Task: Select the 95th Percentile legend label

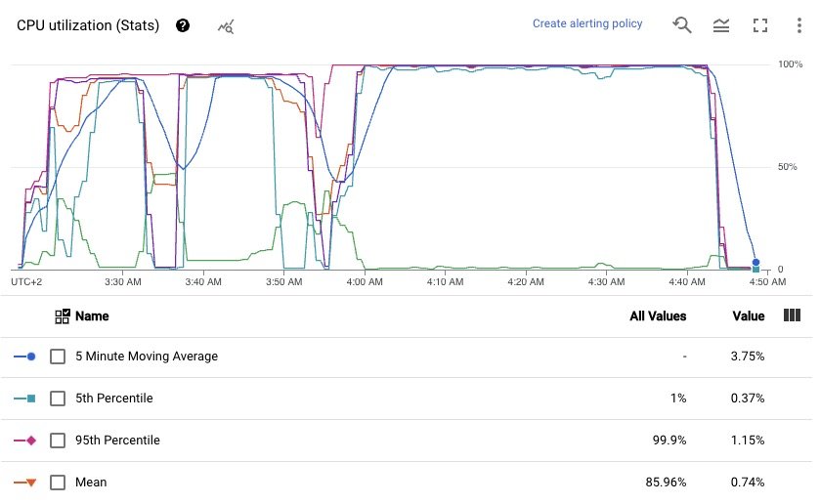Action: [117, 441]
